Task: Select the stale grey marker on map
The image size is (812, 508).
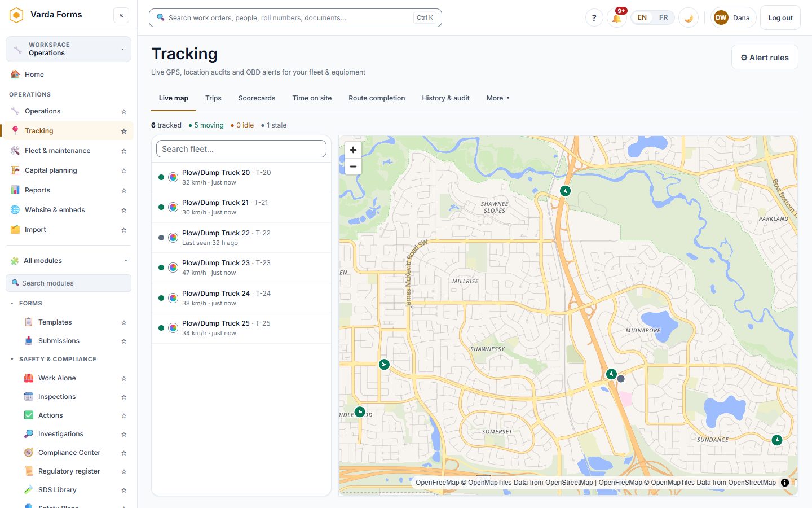Action: [621, 379]
